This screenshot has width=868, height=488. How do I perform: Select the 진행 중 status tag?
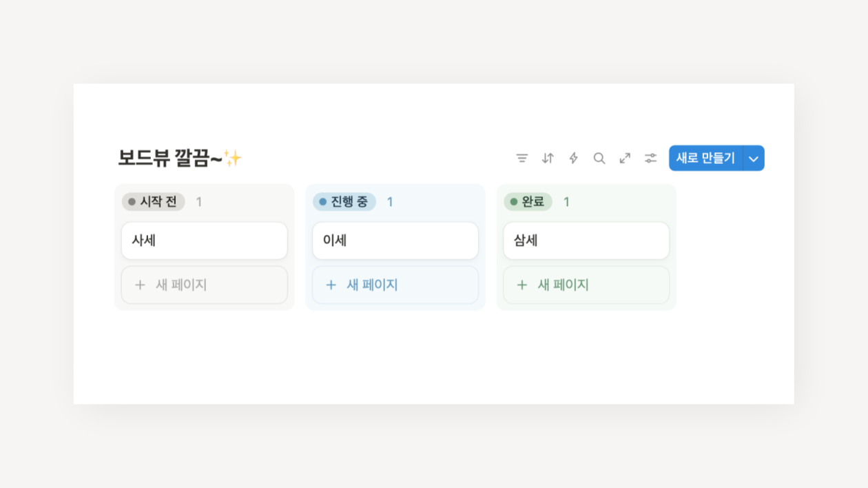tap(344, 202)
